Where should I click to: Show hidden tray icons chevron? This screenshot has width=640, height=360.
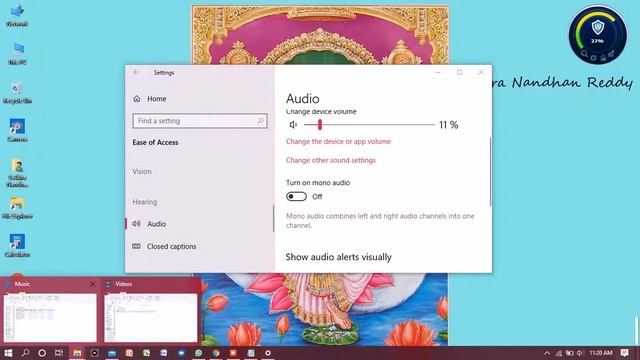pyautogui.click(x=547, y=353)
